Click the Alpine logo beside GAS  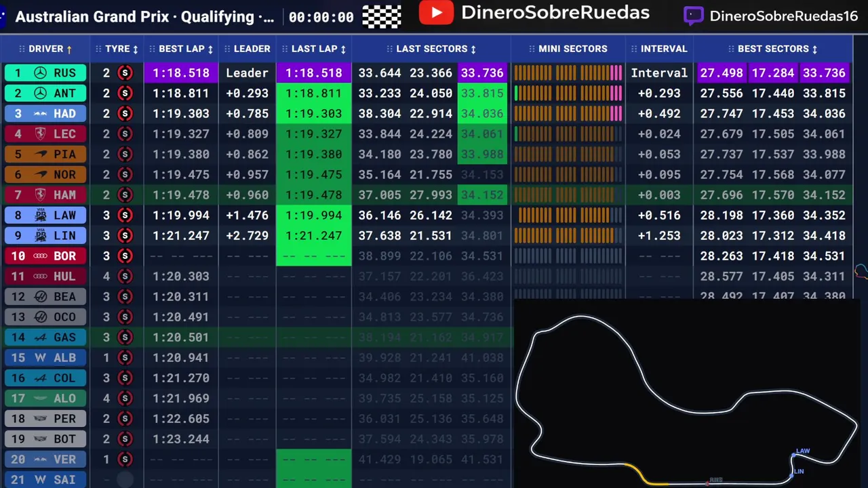(x=40, y=337)
